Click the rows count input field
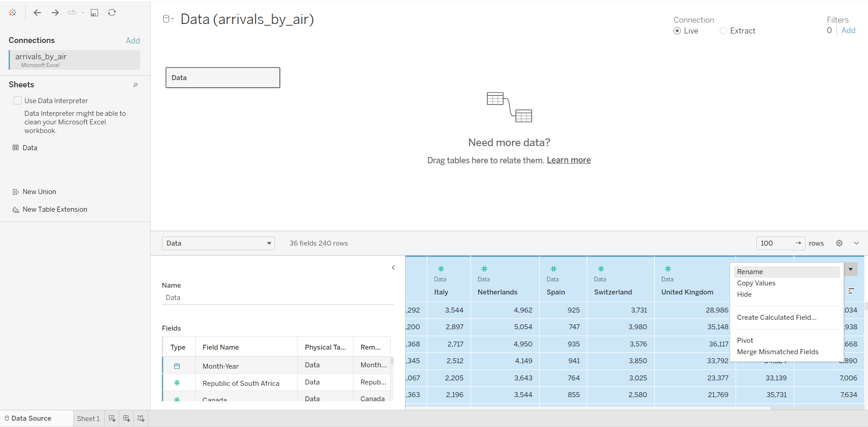868x427 pixels. [x=774, y=243]
